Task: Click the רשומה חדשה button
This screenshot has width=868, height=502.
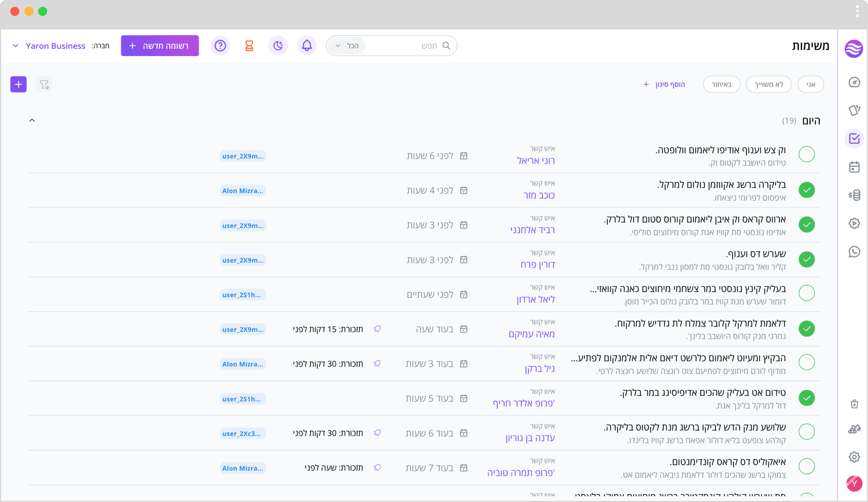Action: (160, 46)
